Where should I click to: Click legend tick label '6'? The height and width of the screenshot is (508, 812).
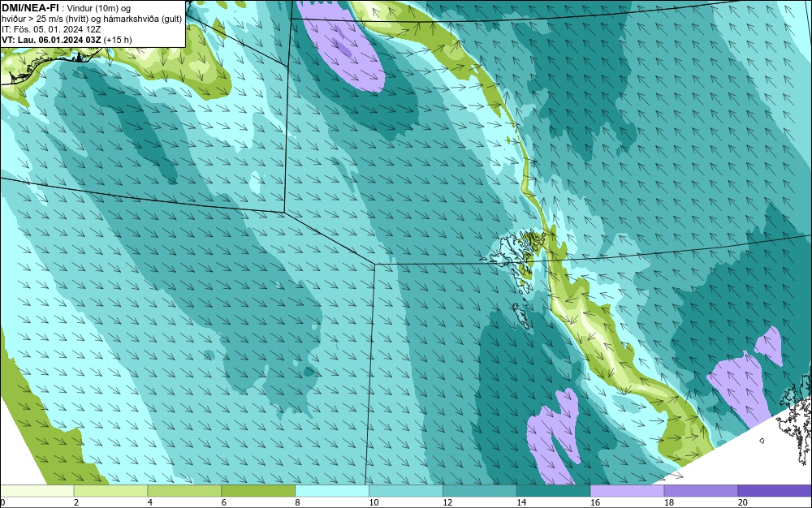coord(224,502)
